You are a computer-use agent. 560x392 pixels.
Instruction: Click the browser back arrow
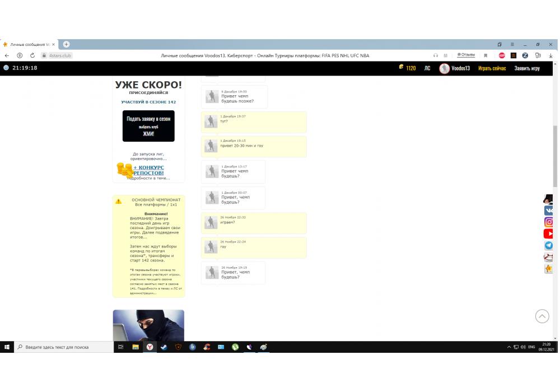point(7,55)
